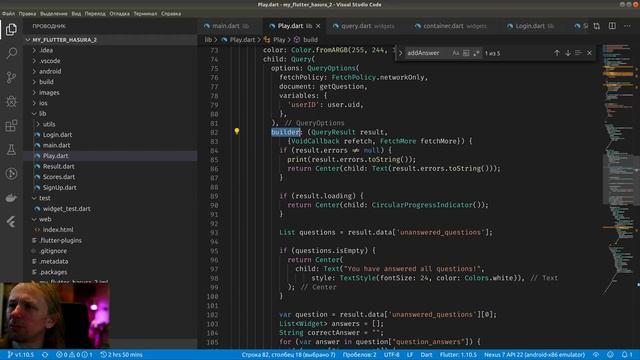Viewport: 640px width, 360px height.
Task: Open the Docker whale icon view
Action: (x=11, y=198)
